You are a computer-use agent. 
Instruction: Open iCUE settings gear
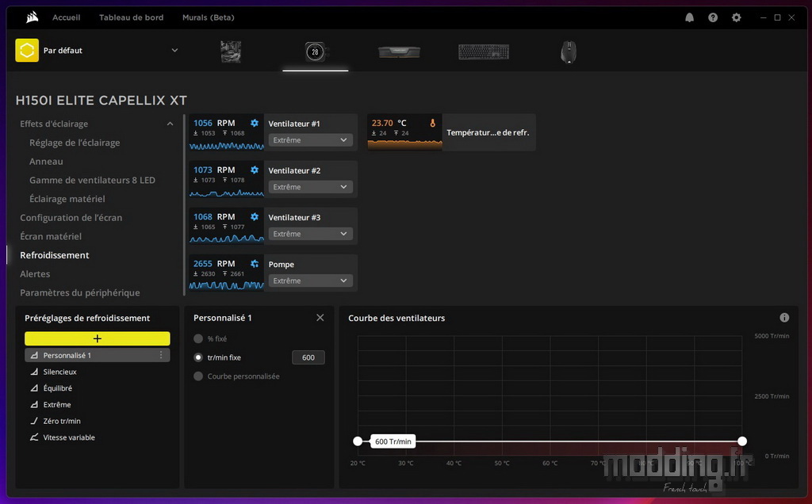[x=737, y=17]
